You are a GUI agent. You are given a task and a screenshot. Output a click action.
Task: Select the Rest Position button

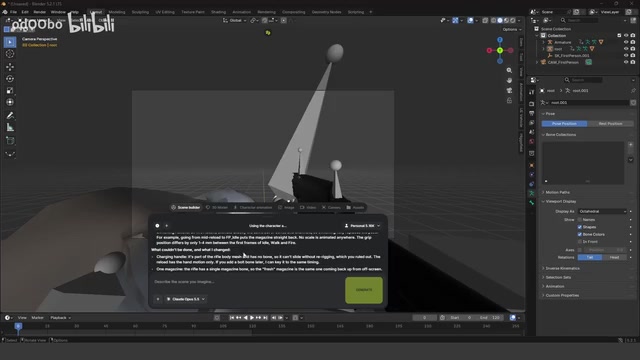click(610, 124)
